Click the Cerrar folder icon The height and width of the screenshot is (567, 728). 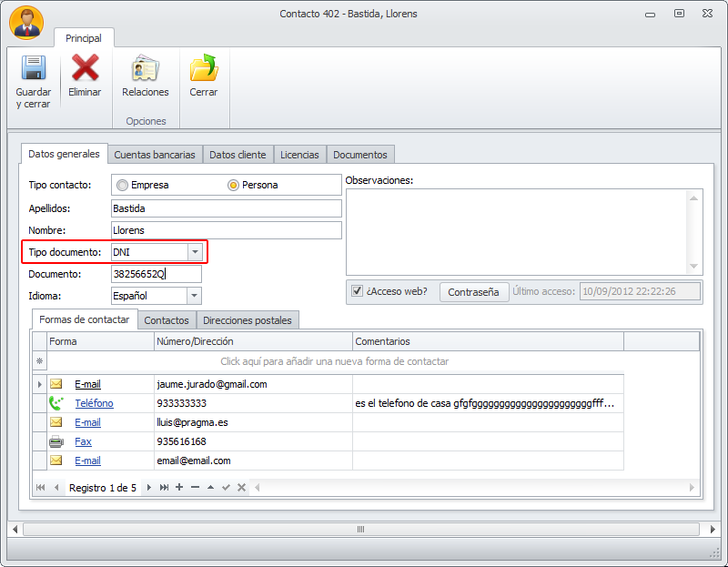(203, 67)
